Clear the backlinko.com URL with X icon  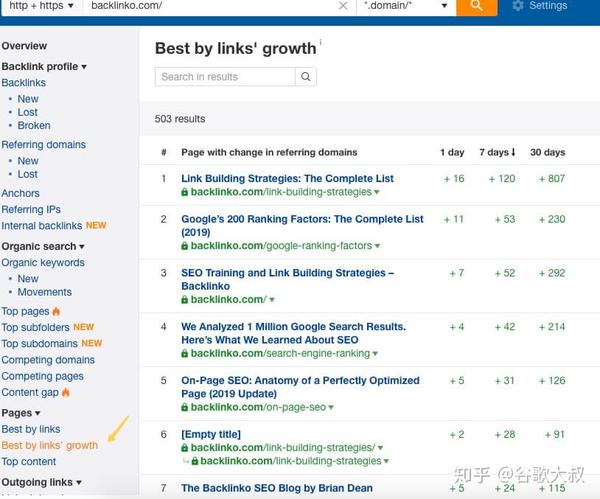(343, 6)
